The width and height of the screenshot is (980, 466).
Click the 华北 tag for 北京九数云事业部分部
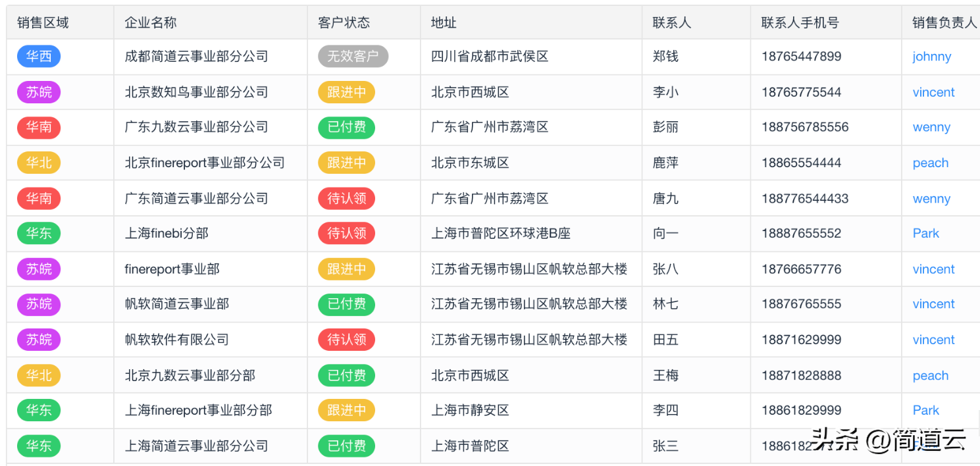(x=39, y=376)
